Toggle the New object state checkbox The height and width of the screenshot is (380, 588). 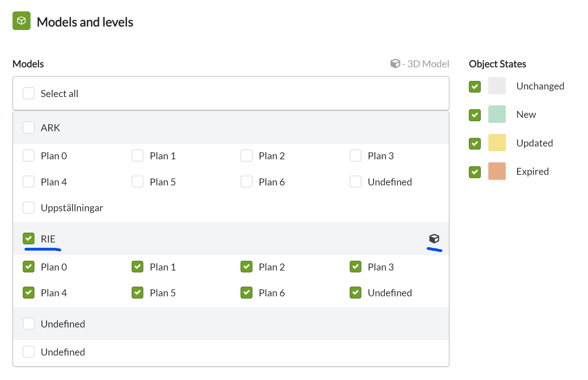click(x=475, y=115)
